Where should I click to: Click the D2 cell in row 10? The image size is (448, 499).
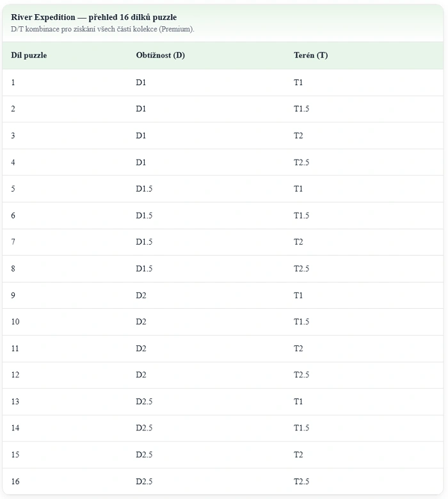pos(141,322)
